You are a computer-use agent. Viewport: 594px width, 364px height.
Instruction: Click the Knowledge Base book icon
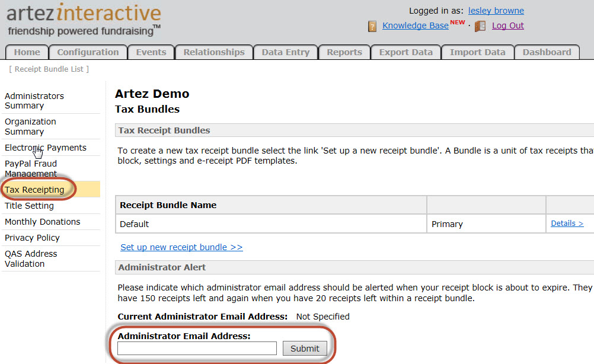pyautogui.click(x=372, y=26)
